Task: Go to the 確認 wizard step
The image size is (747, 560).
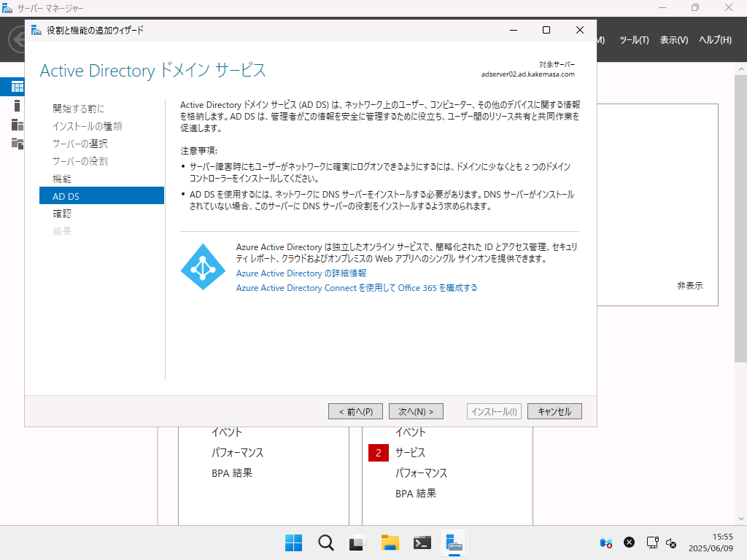Action: pos(62,214)
